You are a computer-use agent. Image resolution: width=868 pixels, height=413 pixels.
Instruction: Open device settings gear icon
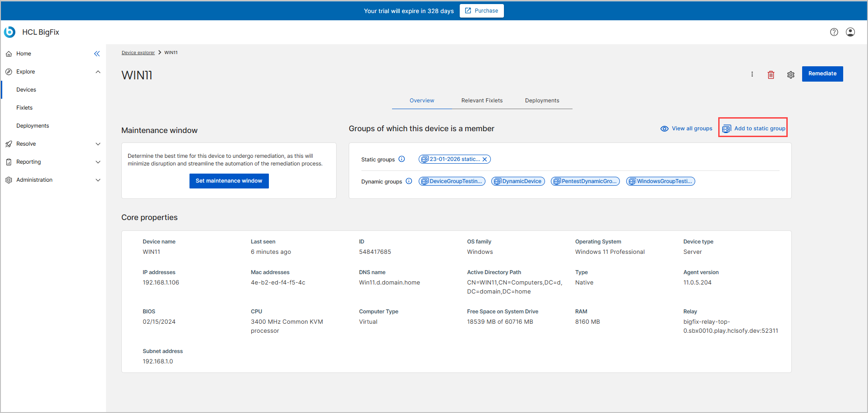pos(790,75)
